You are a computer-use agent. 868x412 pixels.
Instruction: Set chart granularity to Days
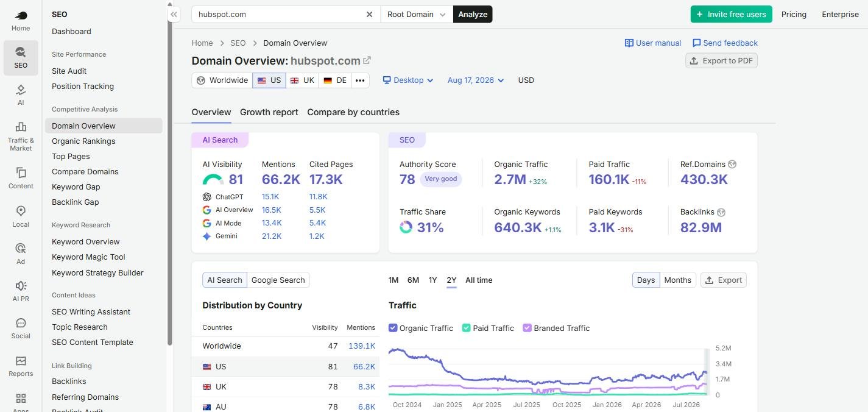pyautogui.click(x=646, y=280)
